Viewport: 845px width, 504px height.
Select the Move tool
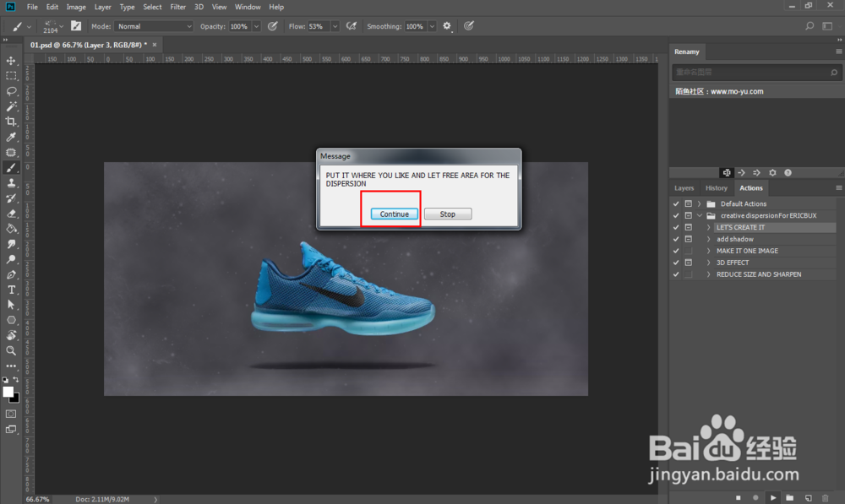[x=11, y=61]
